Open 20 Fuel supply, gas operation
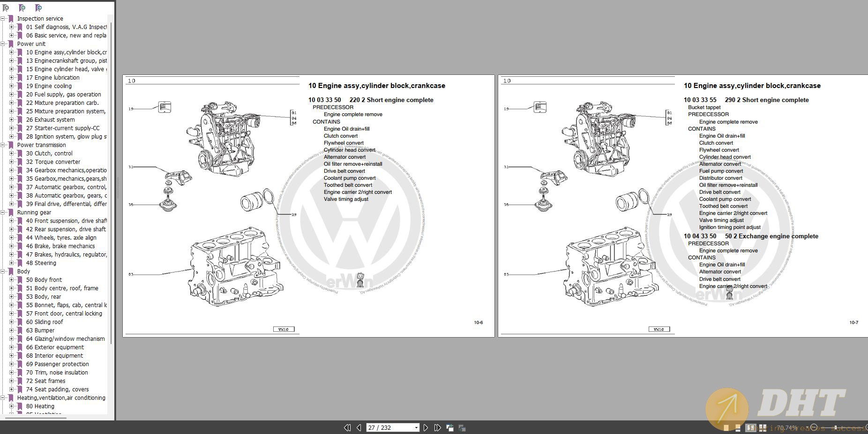The height and width of the screenshot is (434, 868). (64, 95)
